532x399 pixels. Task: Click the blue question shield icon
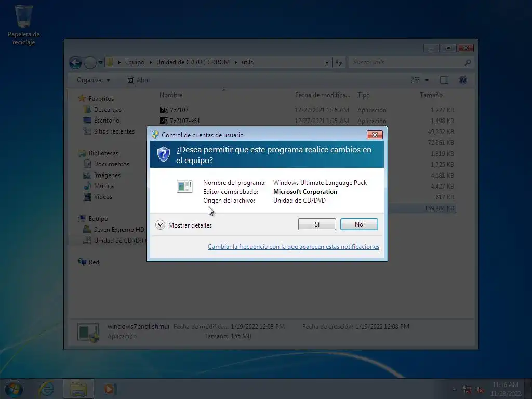tap(164, 154)
